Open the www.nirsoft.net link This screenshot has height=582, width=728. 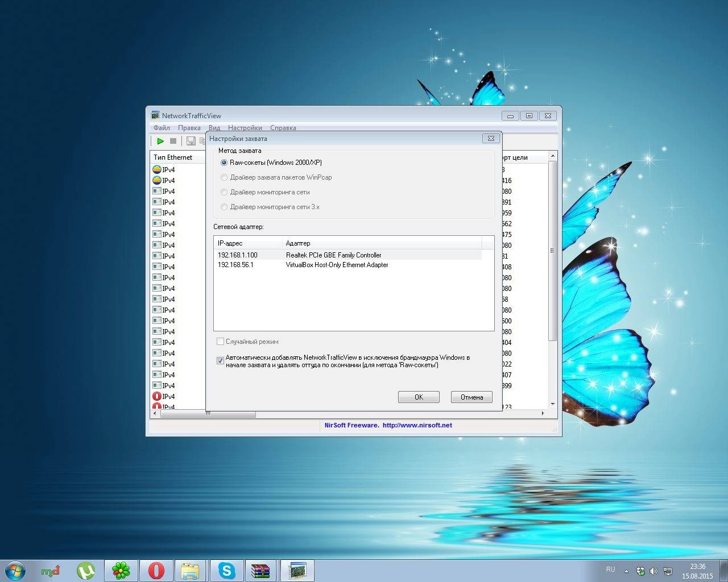coord(417,425)
